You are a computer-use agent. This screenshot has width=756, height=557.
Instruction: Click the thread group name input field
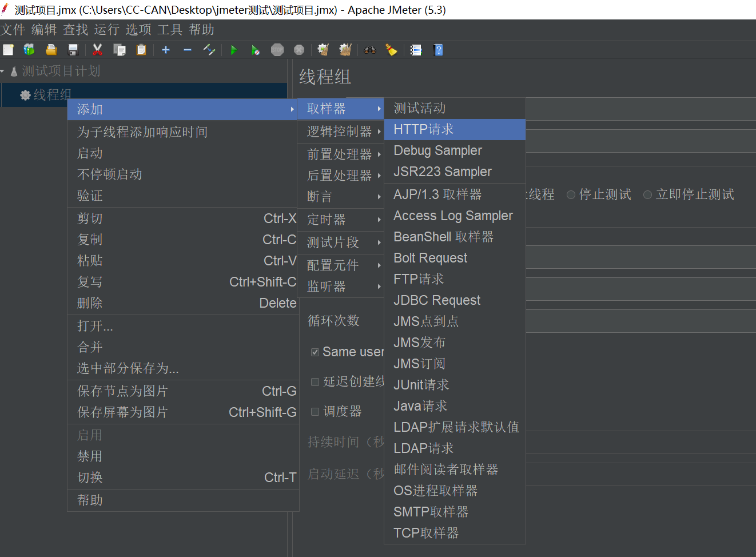pos(640,109)
